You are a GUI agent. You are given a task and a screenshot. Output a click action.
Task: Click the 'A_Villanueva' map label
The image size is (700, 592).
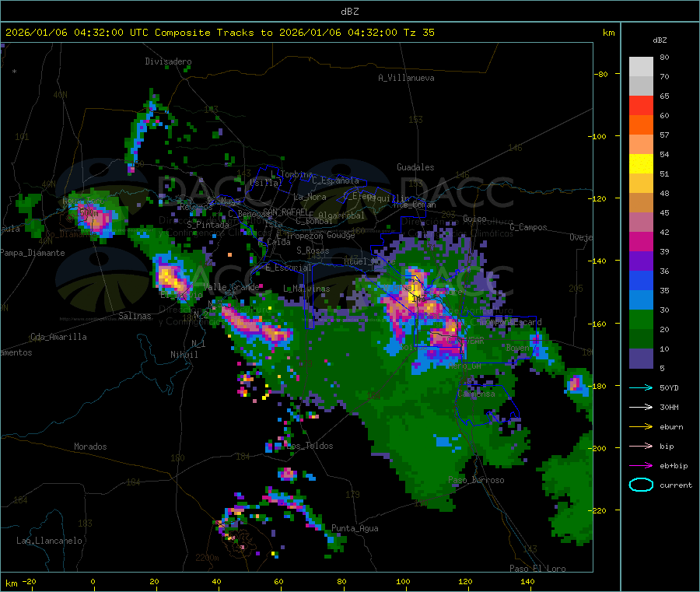(406, 78)
